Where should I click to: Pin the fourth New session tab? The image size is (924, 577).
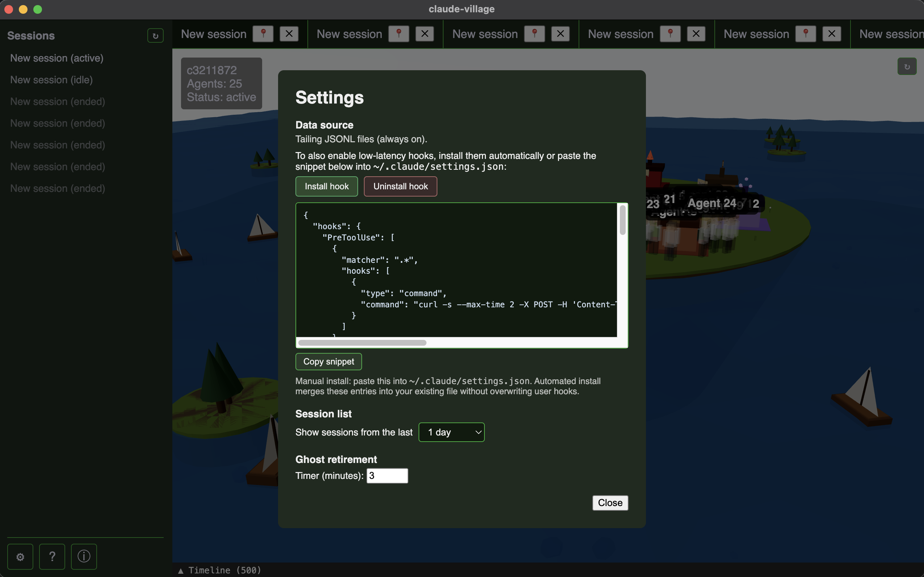[671, 34]
